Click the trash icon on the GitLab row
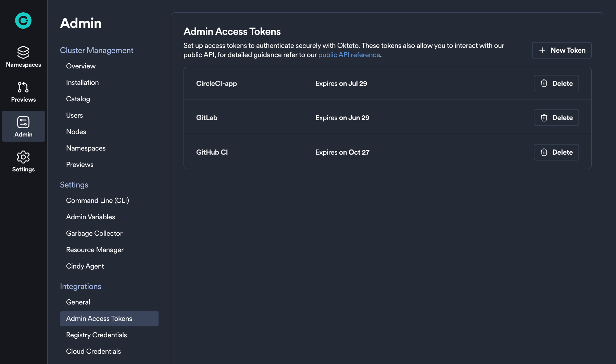 point(544,117)
